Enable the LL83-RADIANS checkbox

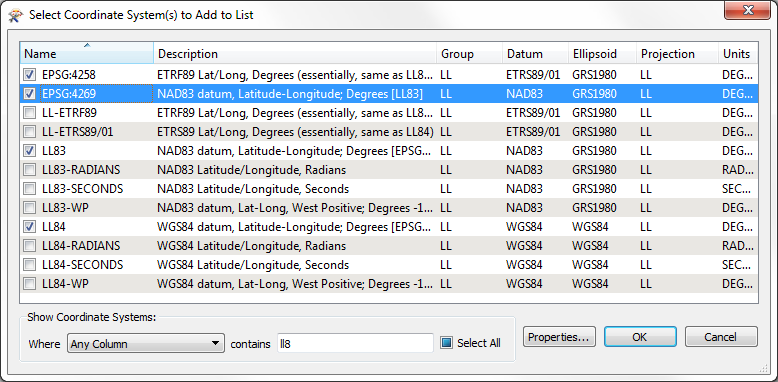(x=30, y=170)
